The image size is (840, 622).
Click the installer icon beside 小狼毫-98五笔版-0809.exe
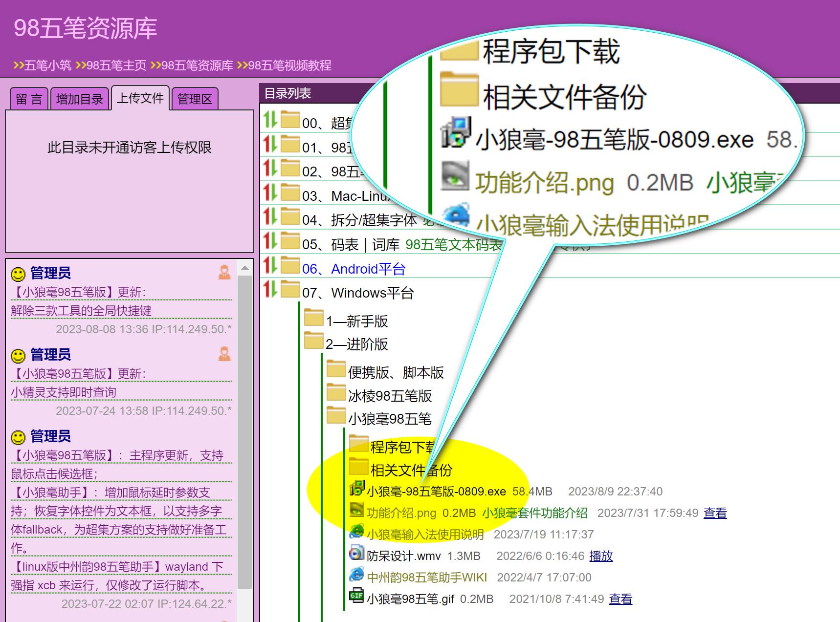pyautogui.click(x=357, y=489)
